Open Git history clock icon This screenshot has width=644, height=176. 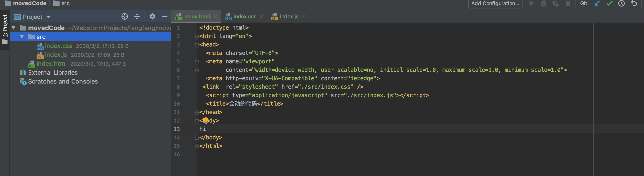(621, 4)
